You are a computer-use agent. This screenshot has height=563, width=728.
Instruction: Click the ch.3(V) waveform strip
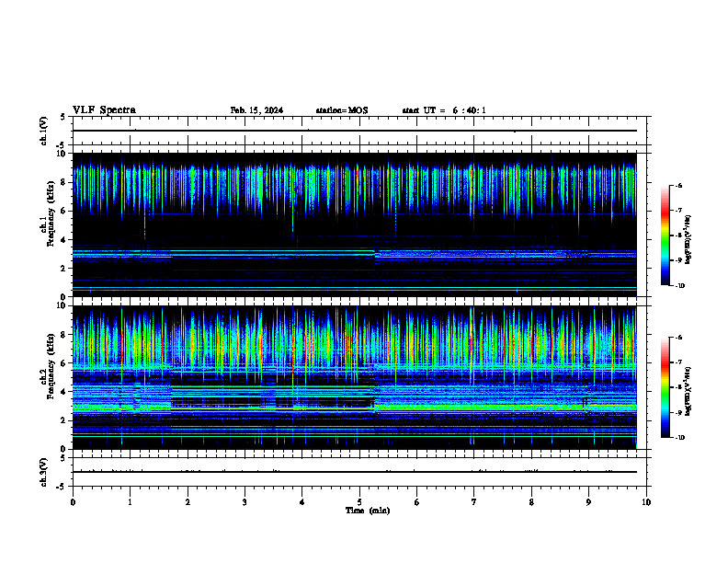click(359, 472)
